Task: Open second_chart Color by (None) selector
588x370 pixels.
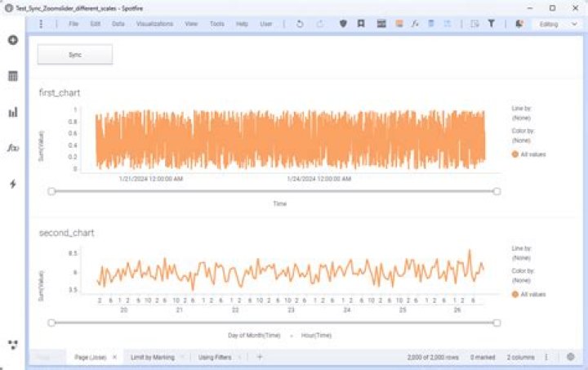Action: coord(521,280)
